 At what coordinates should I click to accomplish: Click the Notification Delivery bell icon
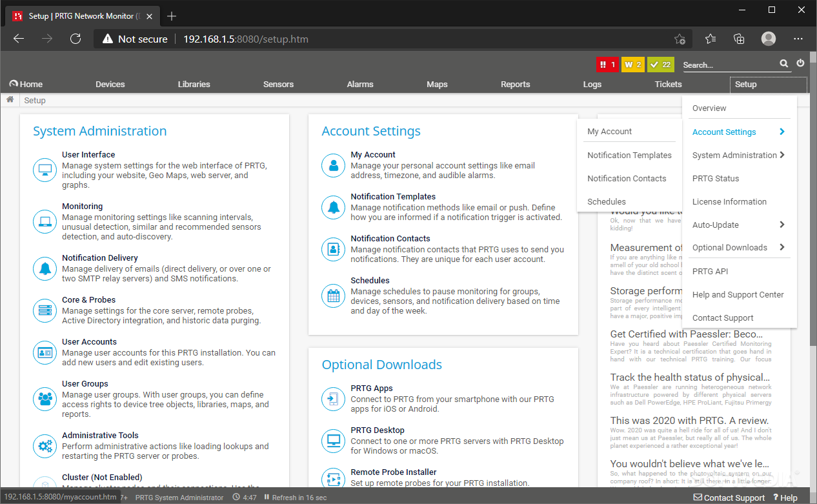(45, 268)
